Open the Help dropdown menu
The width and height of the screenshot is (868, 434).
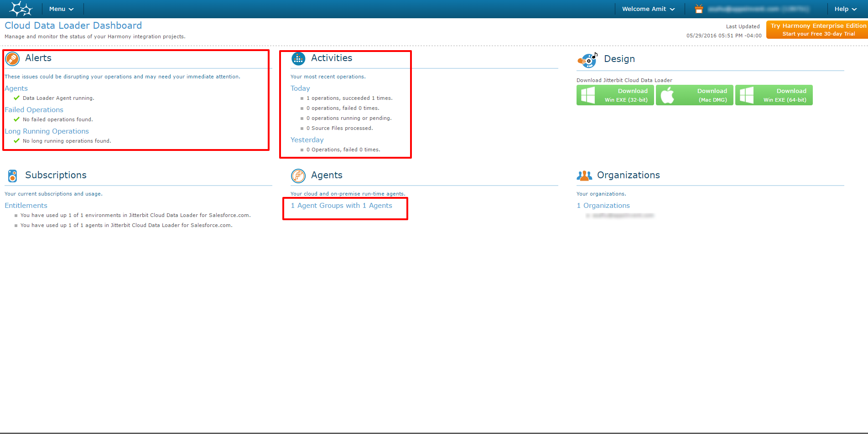tap(846, 9)
